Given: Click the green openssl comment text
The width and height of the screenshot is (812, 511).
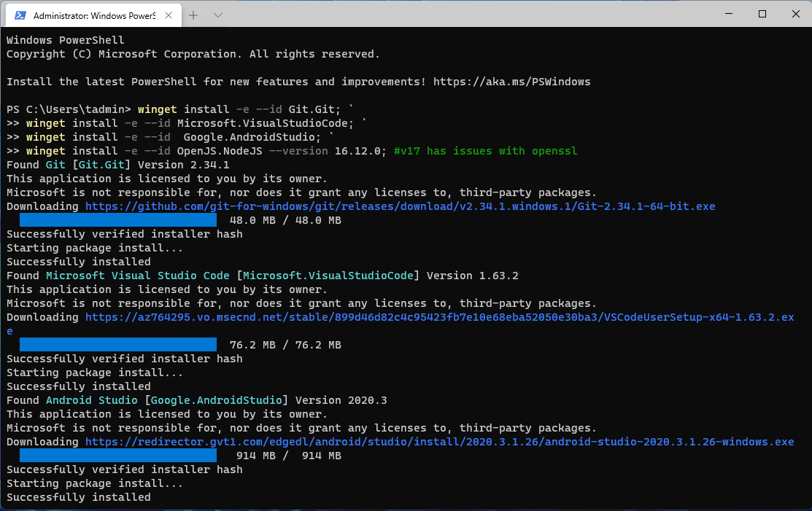Looking at the screenshot, I should point(485,151).
